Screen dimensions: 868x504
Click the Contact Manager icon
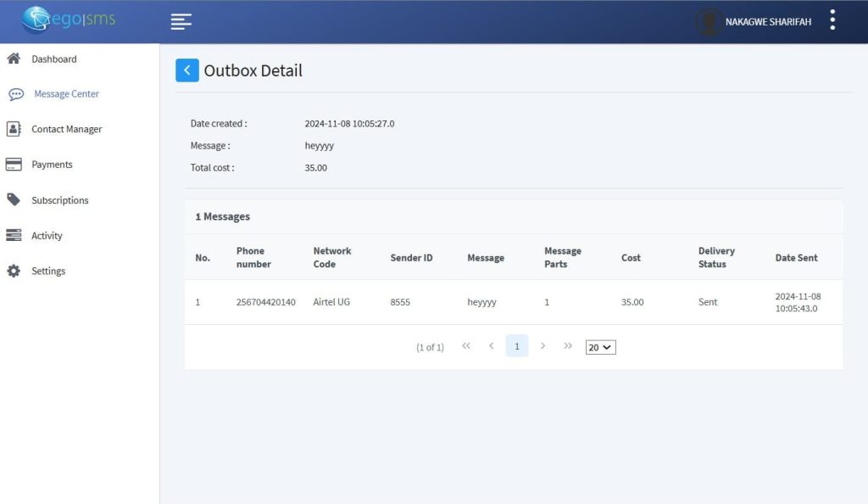pos(14,129)
